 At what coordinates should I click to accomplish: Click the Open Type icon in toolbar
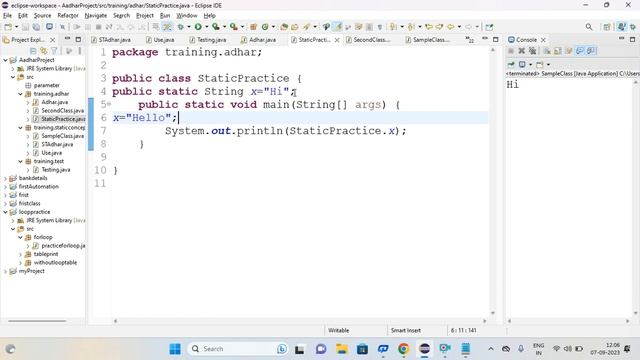[284, 27]
